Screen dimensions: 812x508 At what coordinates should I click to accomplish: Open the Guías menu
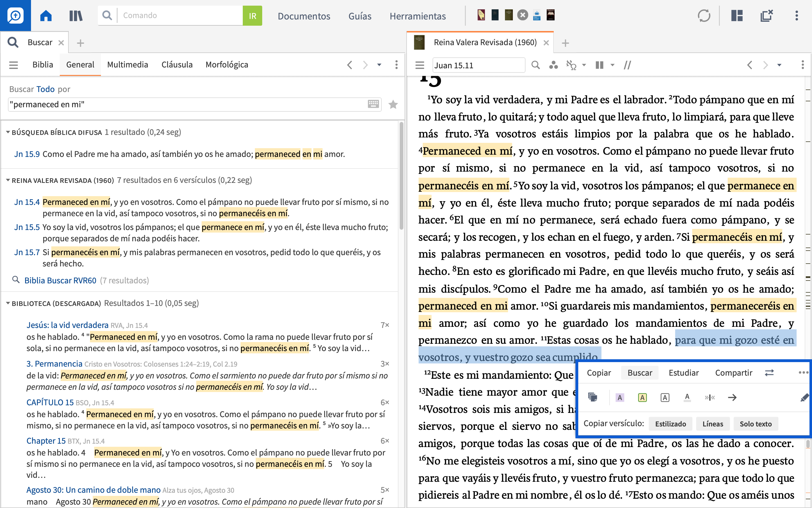click(360, 16)
